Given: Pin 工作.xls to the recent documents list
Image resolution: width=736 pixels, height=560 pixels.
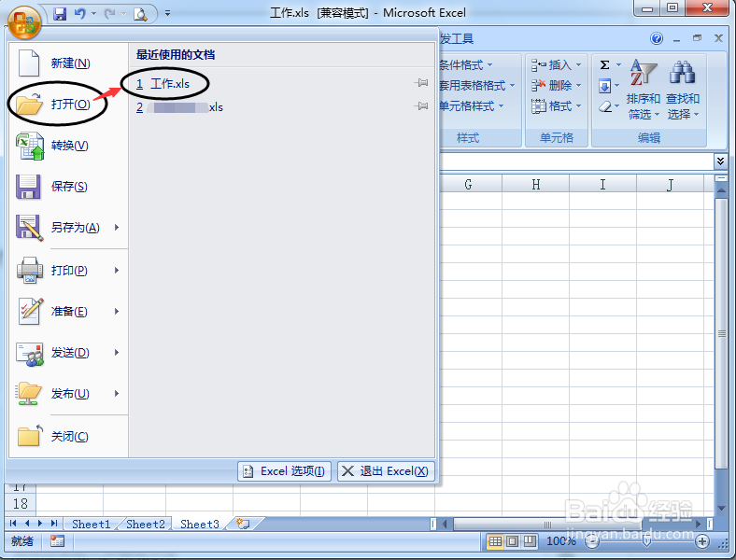Looking at the screenshot, I should (x=421, y=83).
